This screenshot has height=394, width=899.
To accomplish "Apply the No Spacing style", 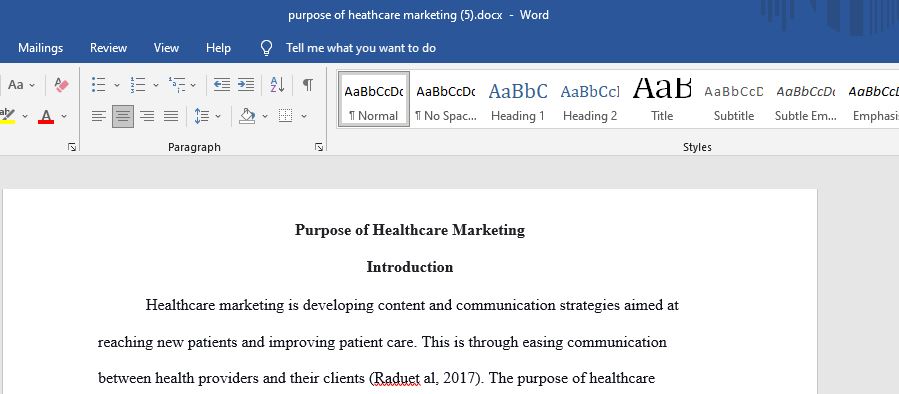I will pos(445,99).
